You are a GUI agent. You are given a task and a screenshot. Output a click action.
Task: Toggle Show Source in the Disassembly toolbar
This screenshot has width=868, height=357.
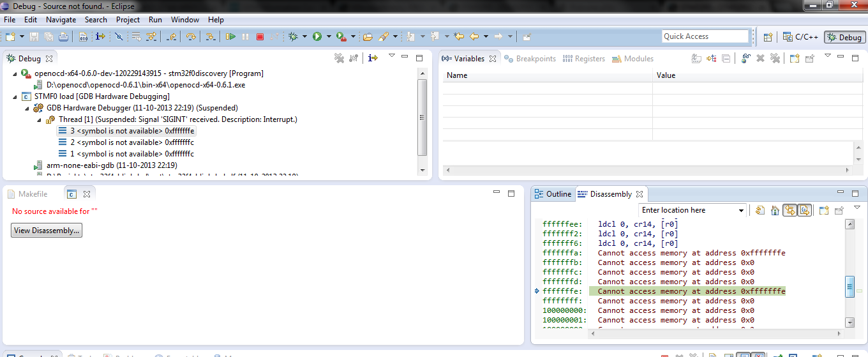point(804,210)
